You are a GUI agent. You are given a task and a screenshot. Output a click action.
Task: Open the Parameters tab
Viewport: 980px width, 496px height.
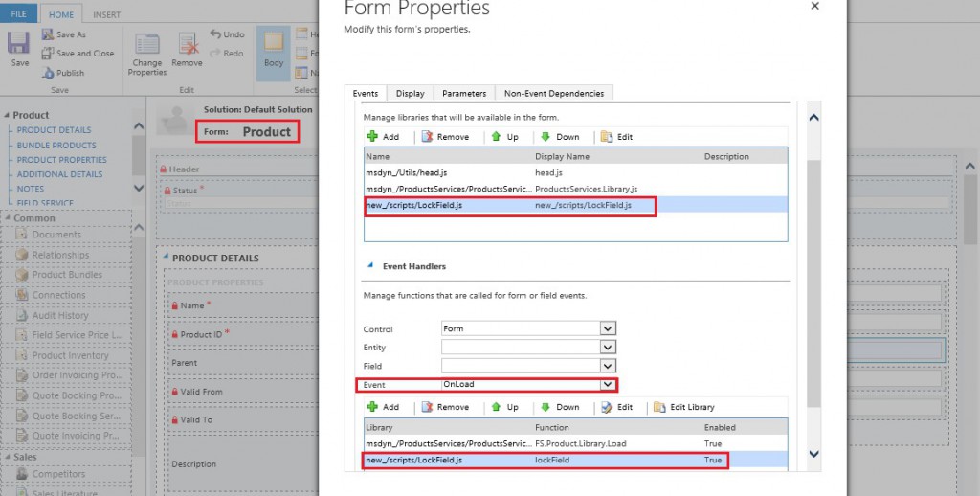point(464,93)
